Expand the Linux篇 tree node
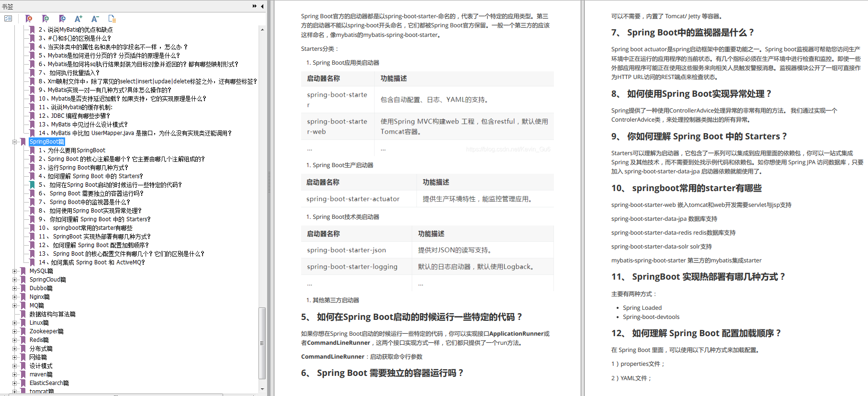 point(14,323)
